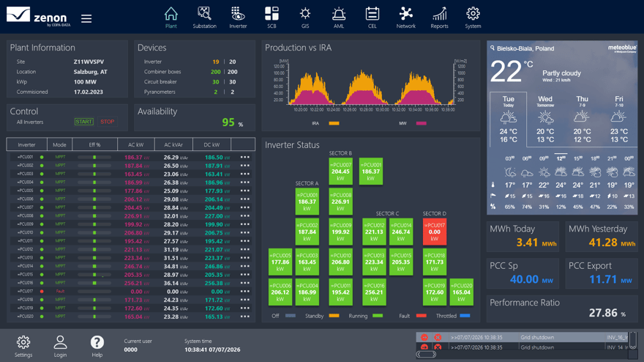Open the CEL event list
The image size is (644, 362).
tap(372, 18)
